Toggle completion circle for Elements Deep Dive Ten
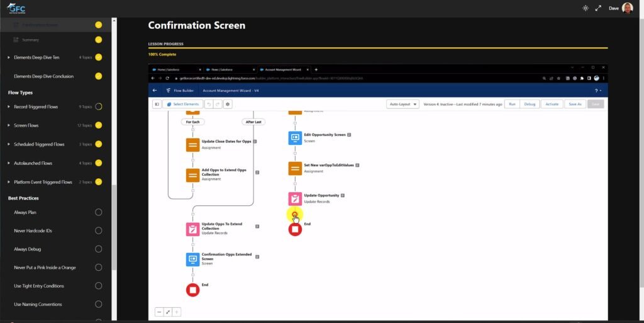This screenshot has height=323, width=644. click(x=99, y=57)
